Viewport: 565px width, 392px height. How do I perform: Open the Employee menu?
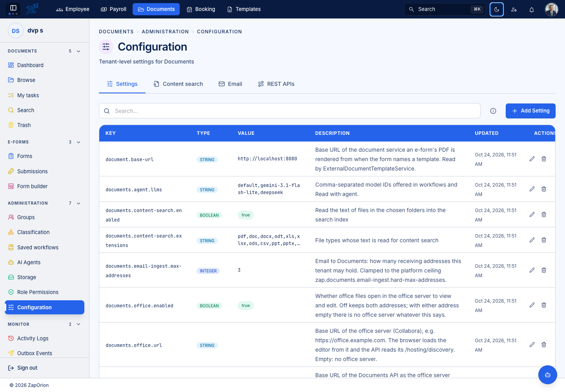point(73,9)
